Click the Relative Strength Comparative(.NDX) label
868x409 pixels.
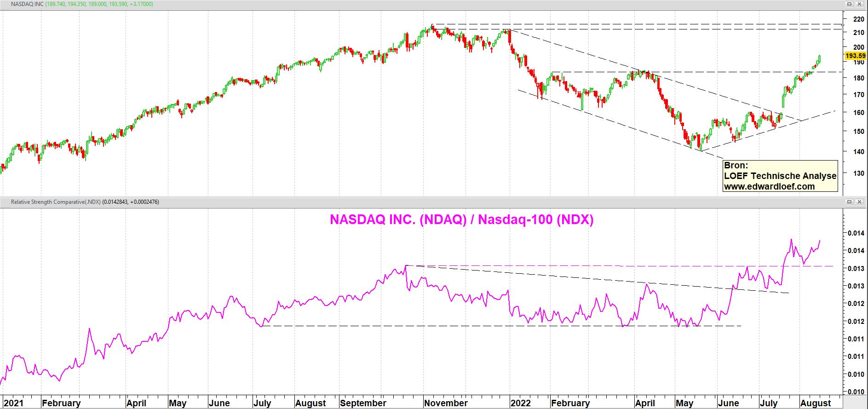click(x=55, y=202)
